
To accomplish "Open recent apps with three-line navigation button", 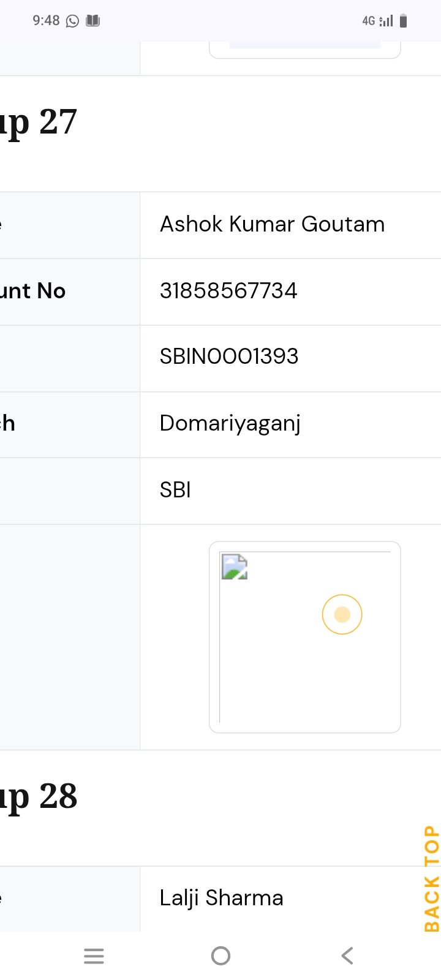I will click(x=94, y=956).
